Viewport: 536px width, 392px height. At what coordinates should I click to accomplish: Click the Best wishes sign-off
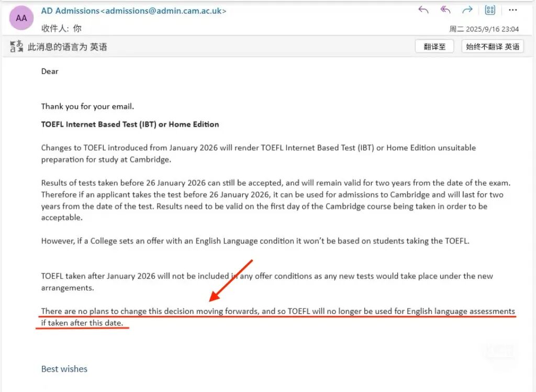tap(64, 369)
